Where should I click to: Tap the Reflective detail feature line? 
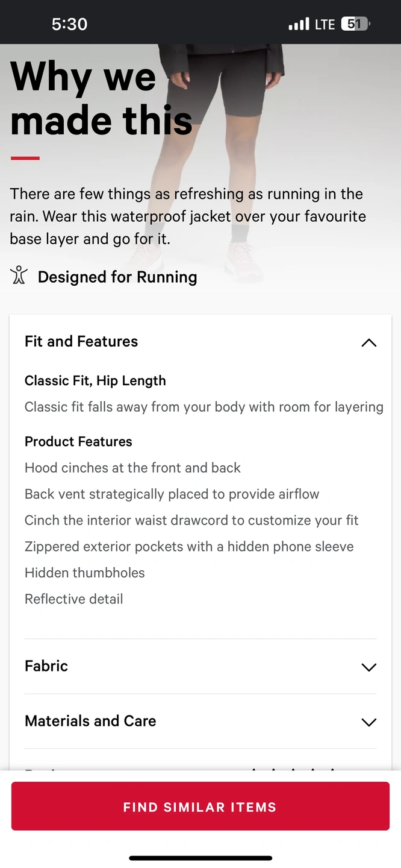74,599
